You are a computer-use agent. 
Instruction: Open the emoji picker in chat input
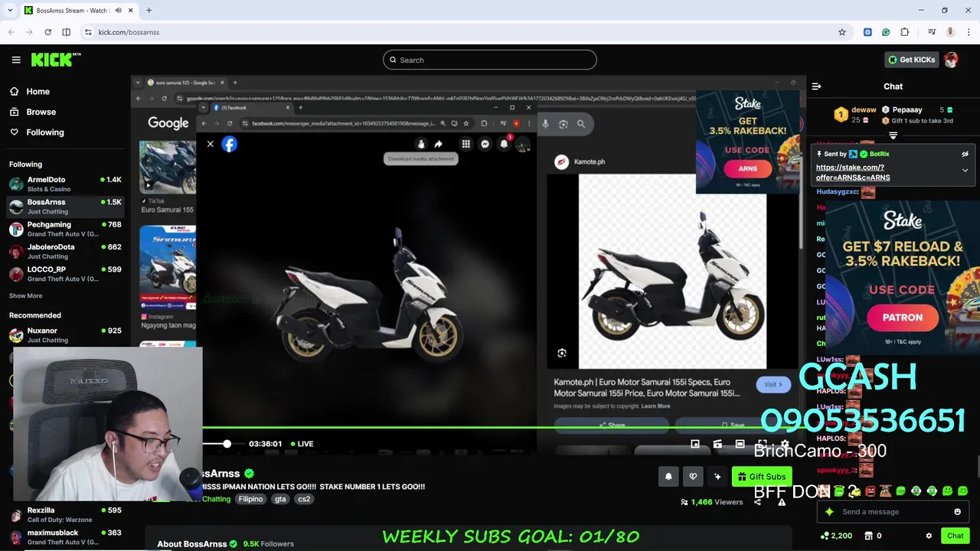957,512
